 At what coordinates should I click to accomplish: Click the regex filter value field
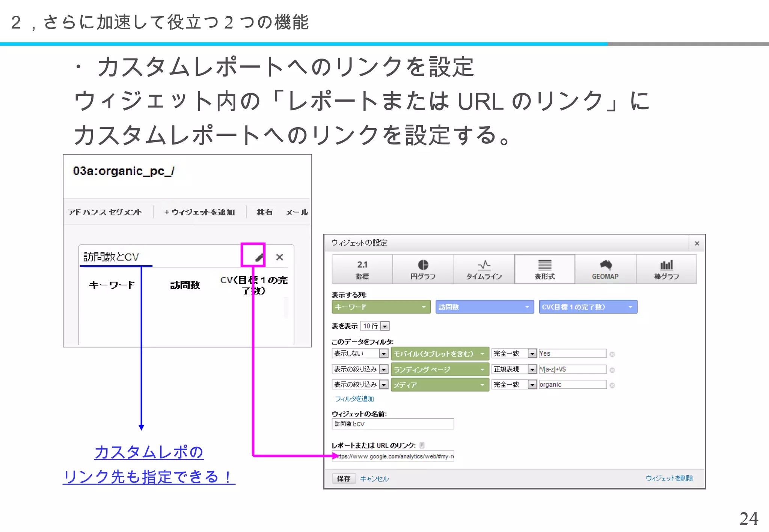[x=572, y=370]
